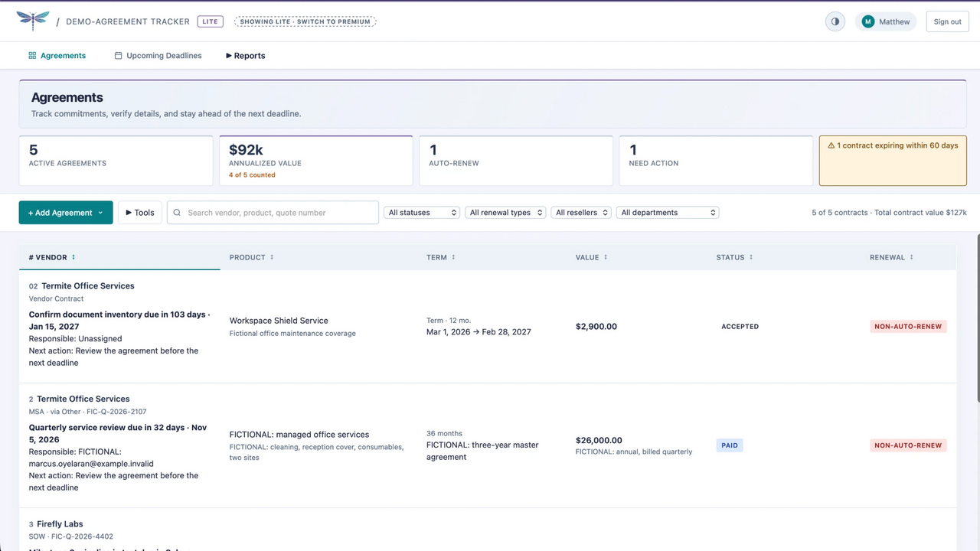Sort by the Term column header
Screen dimensions: 980x551
441,257
